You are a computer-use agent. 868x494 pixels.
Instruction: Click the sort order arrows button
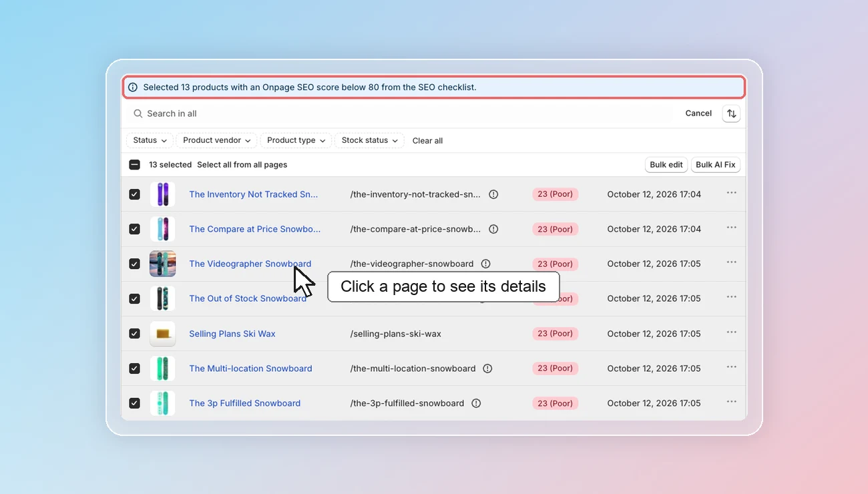pos(731,113)
